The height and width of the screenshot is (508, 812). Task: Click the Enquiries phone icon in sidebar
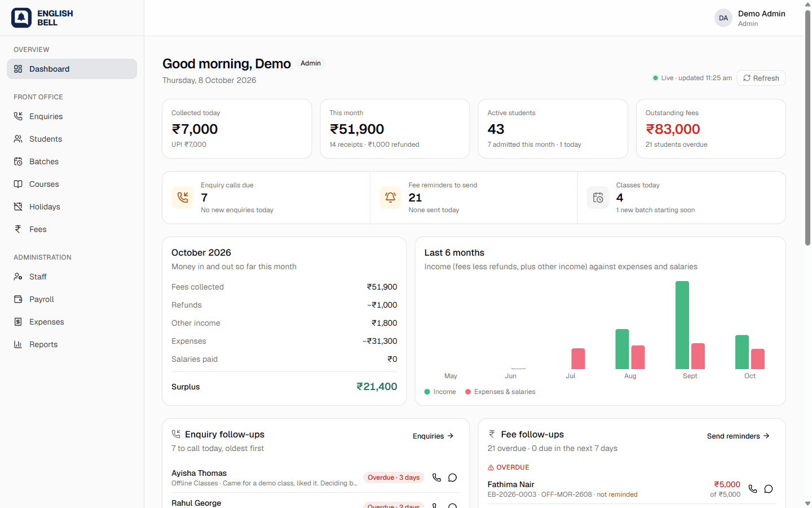click(18, 116)
